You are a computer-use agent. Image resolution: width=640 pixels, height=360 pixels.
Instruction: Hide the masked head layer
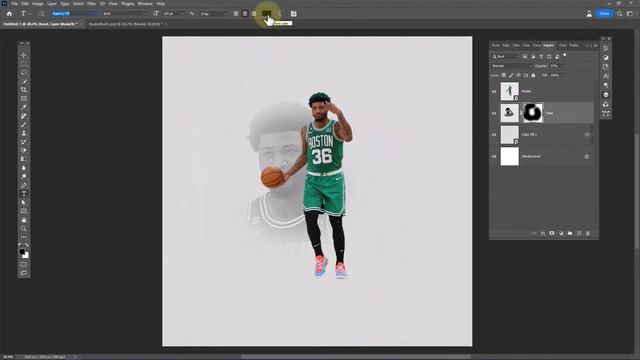494,113
